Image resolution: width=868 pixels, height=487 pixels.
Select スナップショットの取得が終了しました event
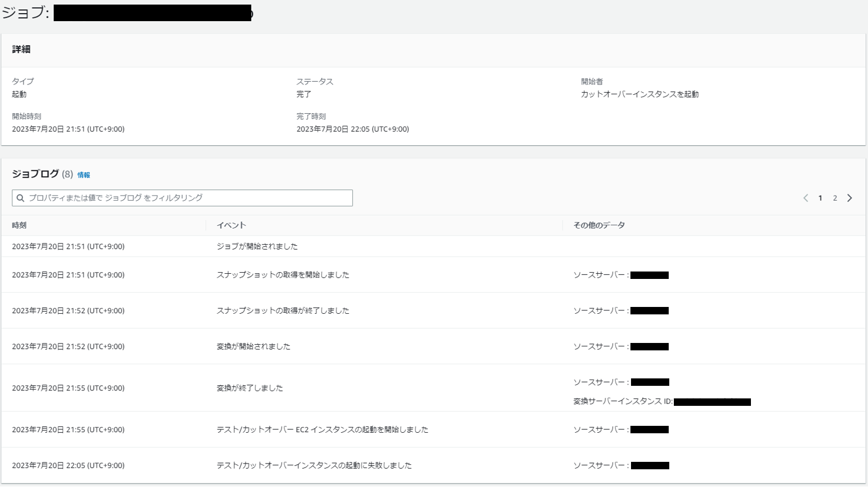click(x=283, y=311)
